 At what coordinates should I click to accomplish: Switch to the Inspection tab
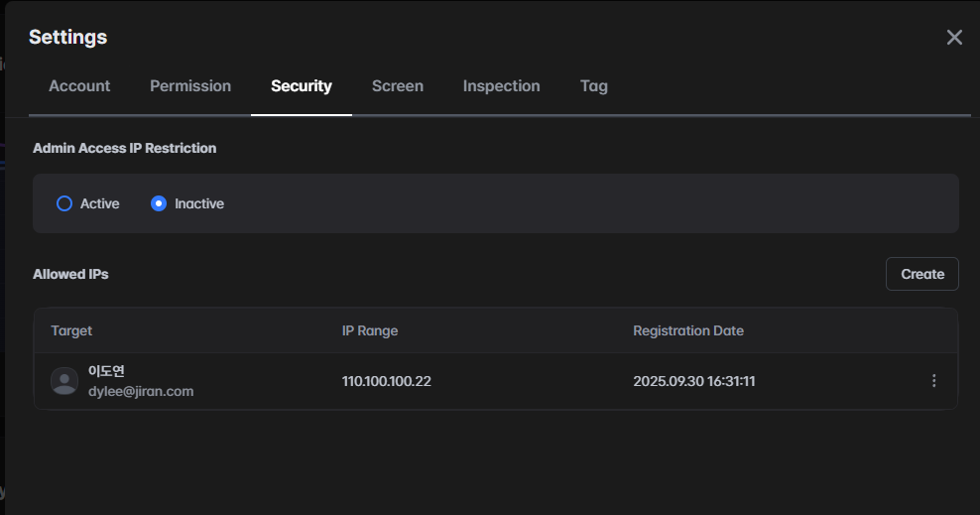[x=501, y=86]
